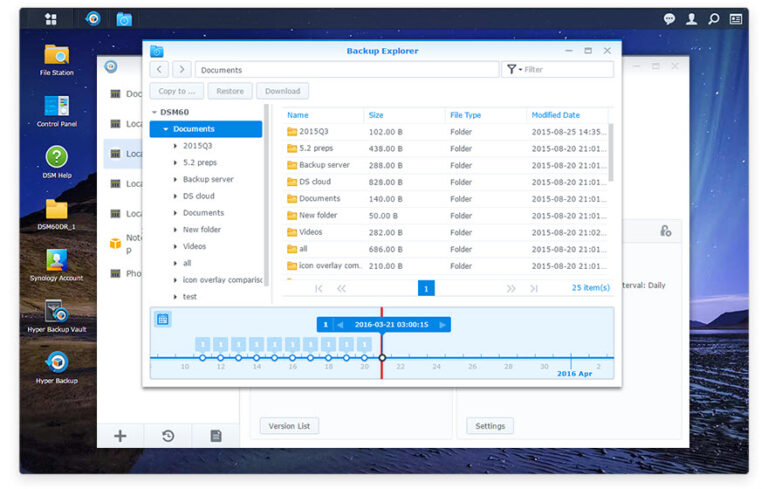The height and width of the screenshot is (489, 768).
Task: Expand the Backup server tree folder
Action: pyautogui.click(x=175, y=179)
